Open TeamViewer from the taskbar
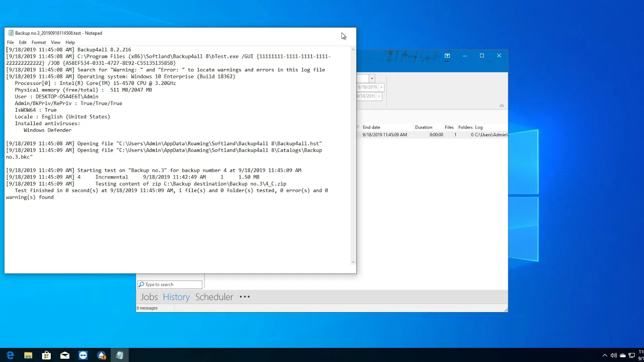 coord(83,355)
